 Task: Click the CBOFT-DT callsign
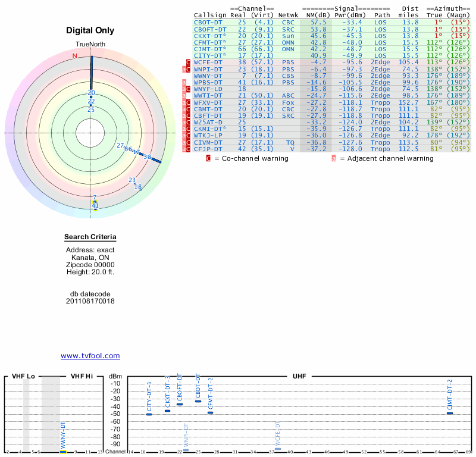point(210,29)
